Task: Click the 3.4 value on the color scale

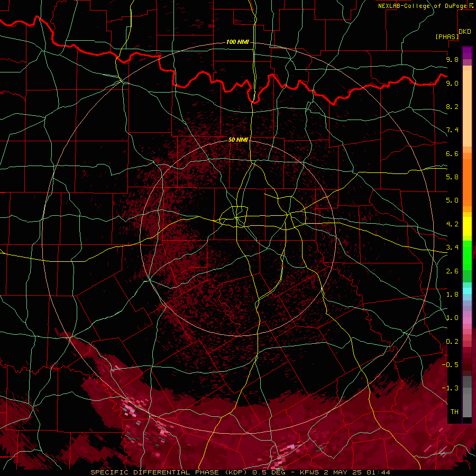Action: pyautogui.click(x=452, y=248)
